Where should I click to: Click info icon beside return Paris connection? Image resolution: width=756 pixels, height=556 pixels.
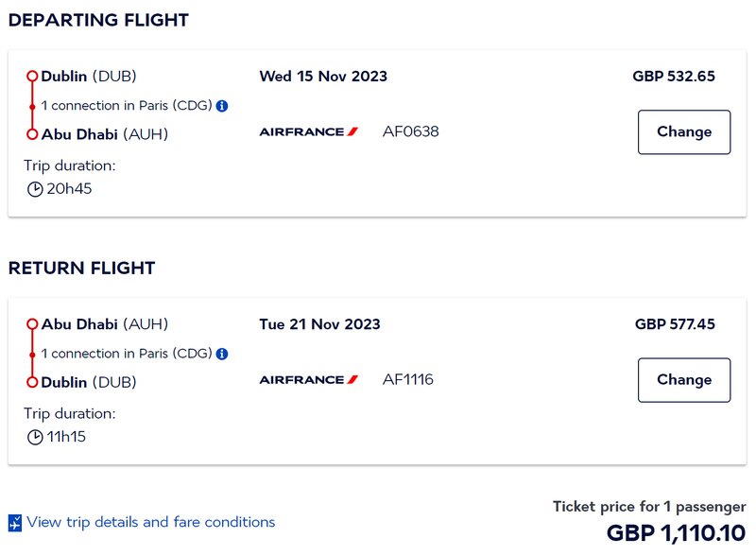click(222, 354)
